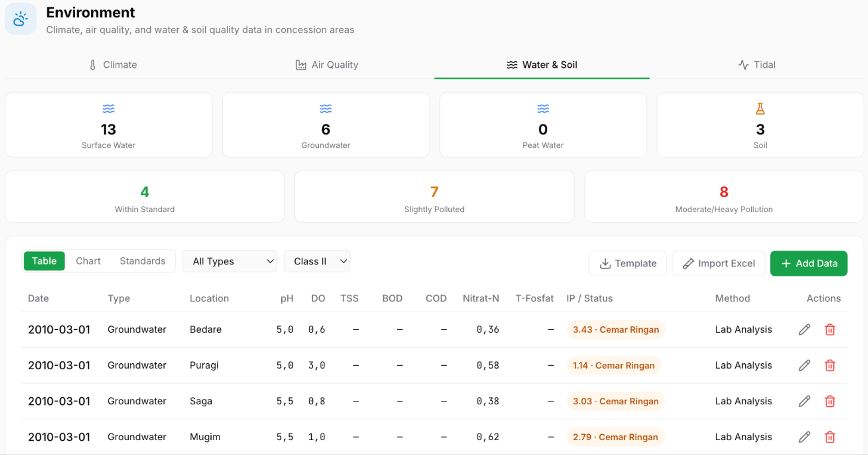Click the Bedare location cell

tap(206, 329)
